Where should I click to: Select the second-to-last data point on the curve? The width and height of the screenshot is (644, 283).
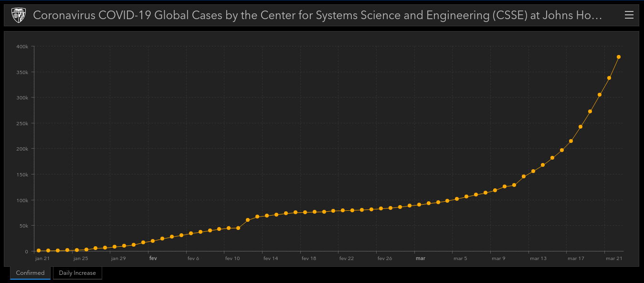coord(609,78)
